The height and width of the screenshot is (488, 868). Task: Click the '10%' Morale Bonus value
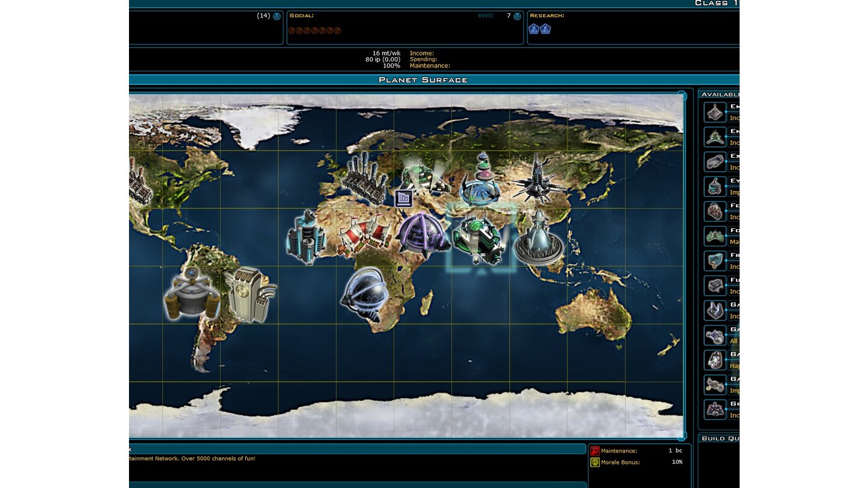[x=677, y=462]
